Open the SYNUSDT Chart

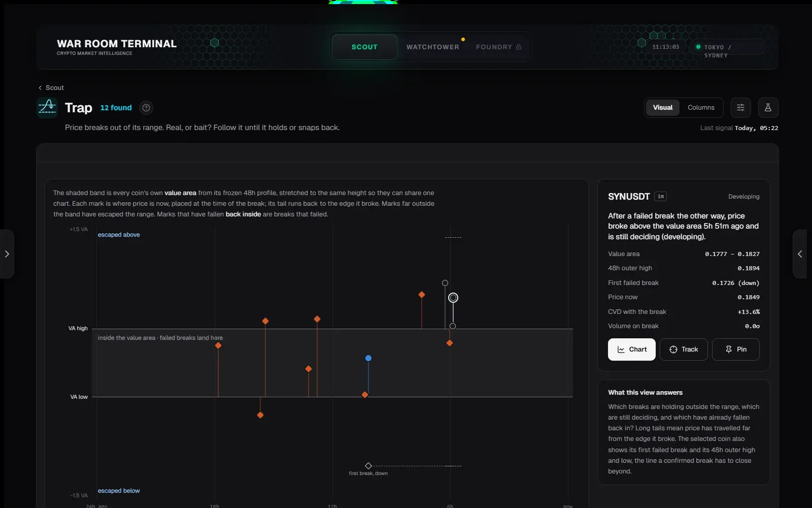(632, 350)
